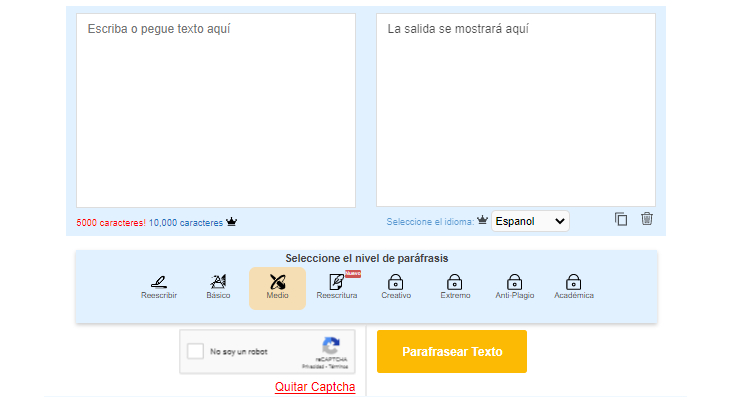
Task: Choose the locked Extremo mode
Action: pyautogui.click(x=455, y=287)
